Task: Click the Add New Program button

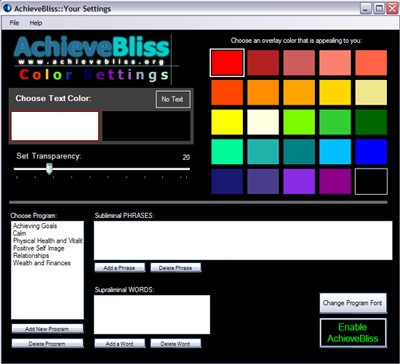Action: 47,329
